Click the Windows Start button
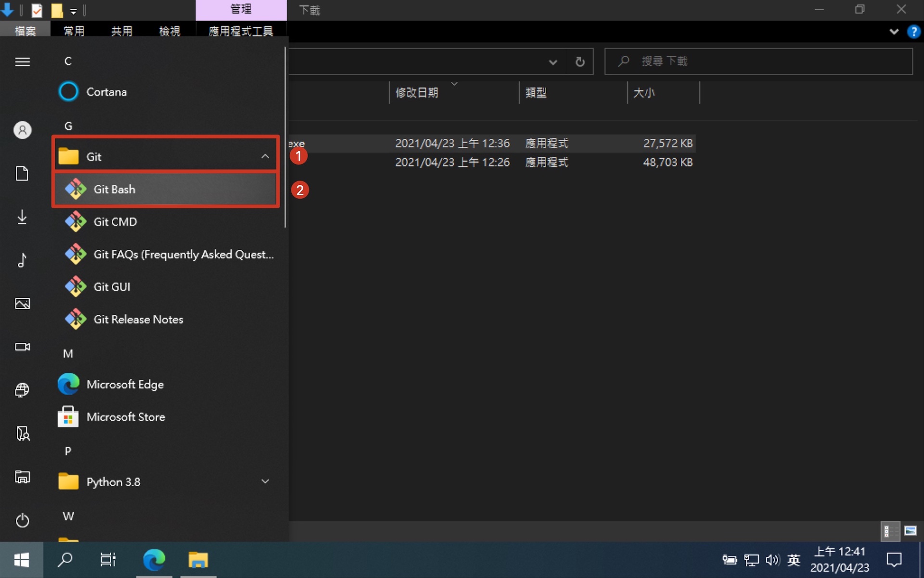The image size is (924, 578). [x=22, y=560]
